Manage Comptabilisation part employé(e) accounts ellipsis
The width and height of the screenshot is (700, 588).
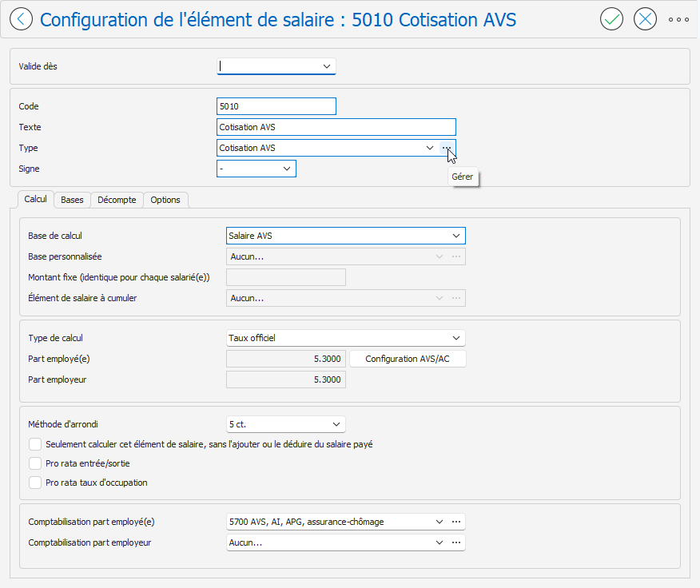(x=455, y=522)
